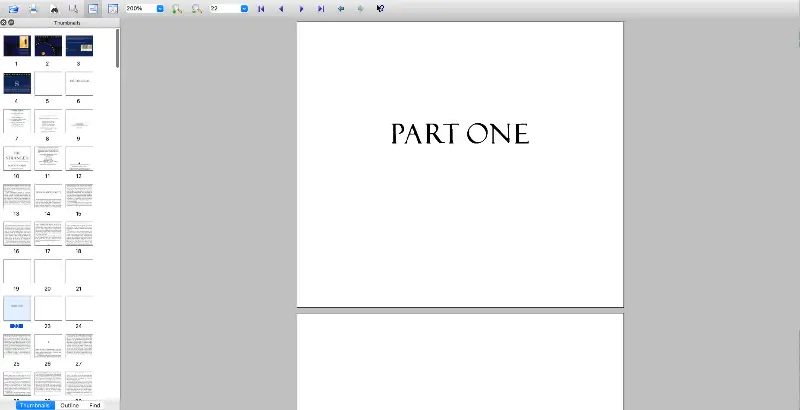The height and width of the screenshot is (410, 800).
Task: Open the page number dropdown
Action: [x=244, y=8]
